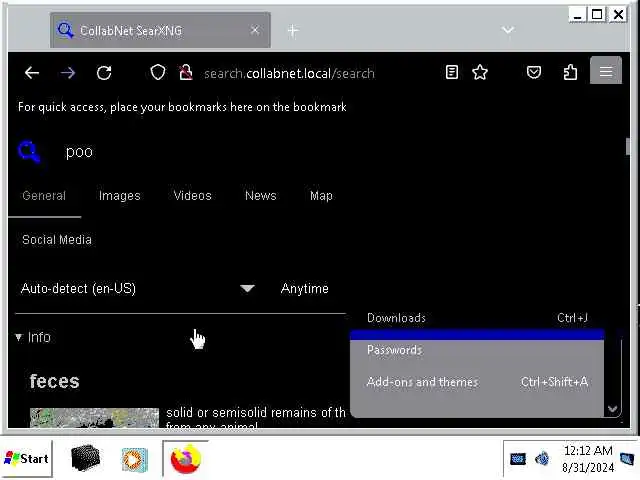Viewport: 640px width, 480px height.
Task: Switch to the General search category
Action: point(44,196)
